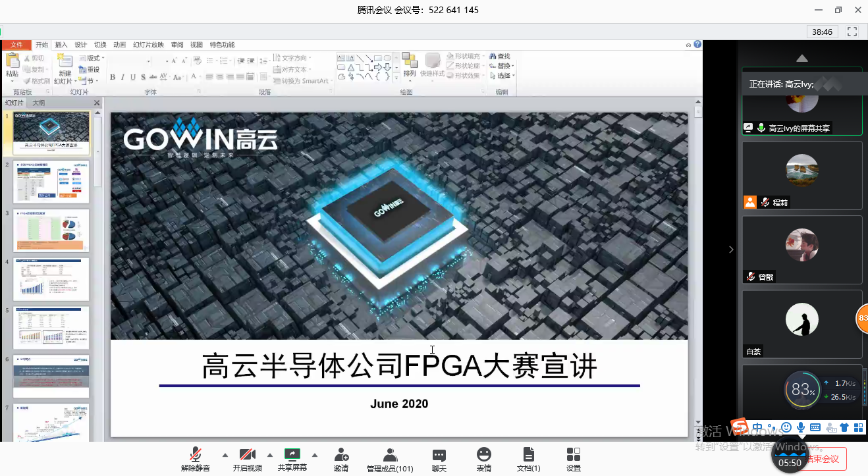Switch to the 插入 ribbon tab
This screenshot has width=868, height=476.
[61, 45]
